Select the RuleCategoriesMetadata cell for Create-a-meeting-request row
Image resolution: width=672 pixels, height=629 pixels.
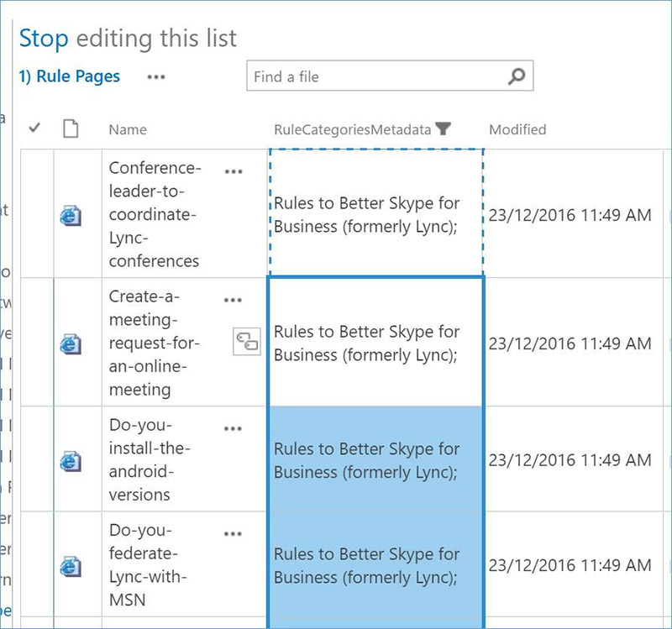click(375, 343)
